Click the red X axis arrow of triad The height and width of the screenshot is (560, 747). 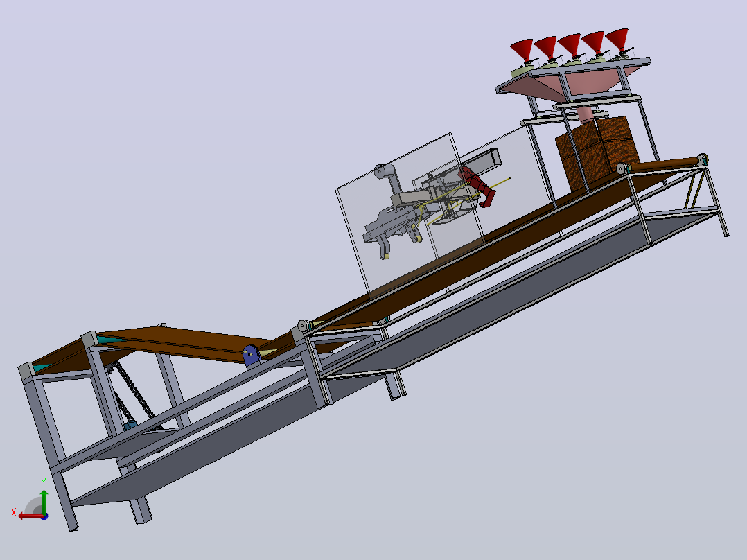click(x=30, y=516)
